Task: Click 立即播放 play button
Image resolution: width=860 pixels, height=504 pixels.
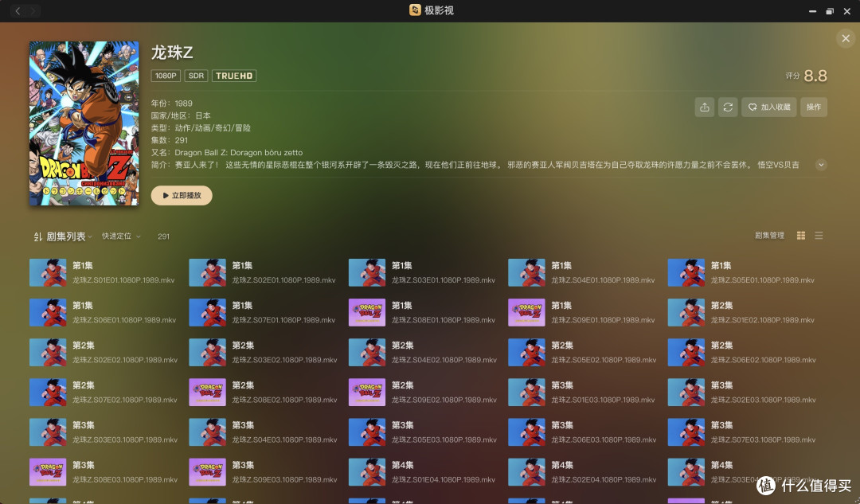Action: (182, 195)
